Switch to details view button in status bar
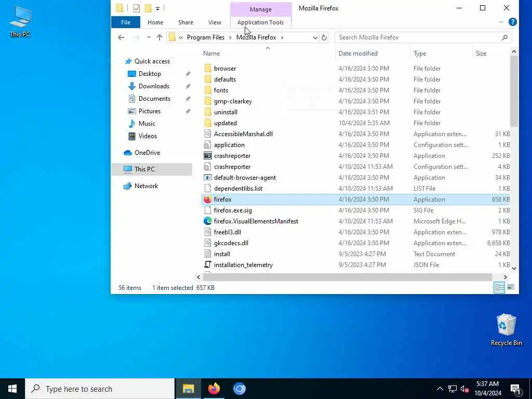Screen dimensions: 532x399 [x=499, y=287]
